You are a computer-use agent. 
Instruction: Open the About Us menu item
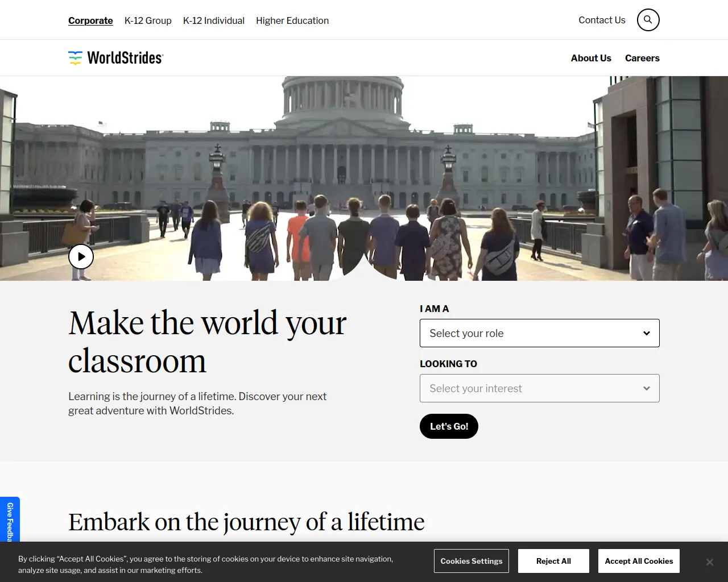591,58
